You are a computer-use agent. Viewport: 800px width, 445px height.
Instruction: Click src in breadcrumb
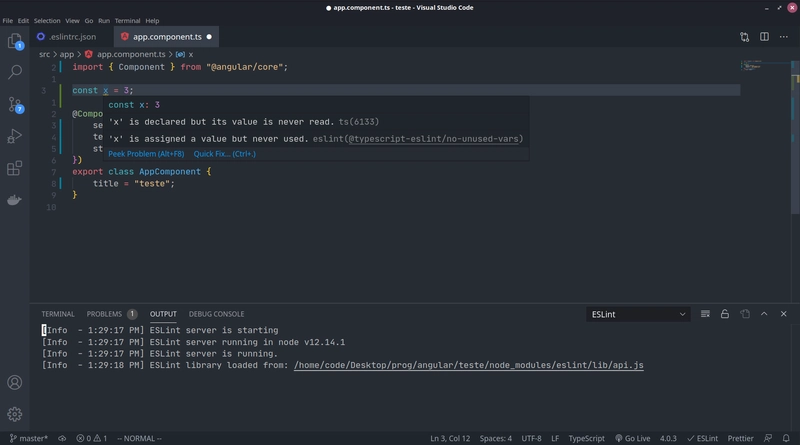tap(44, 54)
